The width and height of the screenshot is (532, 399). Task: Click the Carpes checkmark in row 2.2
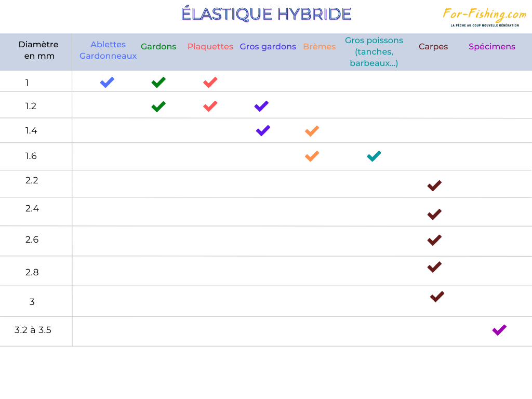coord(434,185)
